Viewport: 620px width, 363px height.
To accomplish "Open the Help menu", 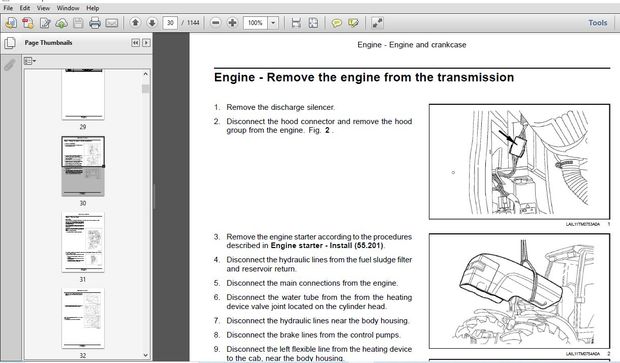I will point(93,8).
